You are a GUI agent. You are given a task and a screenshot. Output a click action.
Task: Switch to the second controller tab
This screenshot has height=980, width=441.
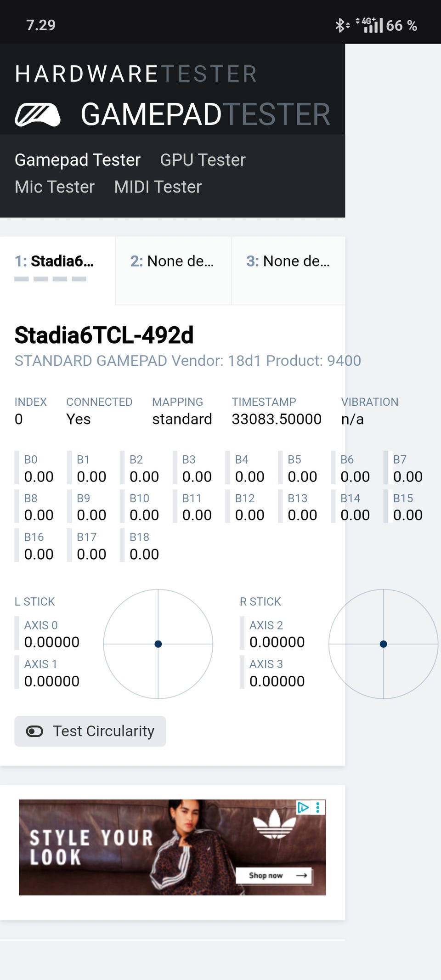pos(173,262)
